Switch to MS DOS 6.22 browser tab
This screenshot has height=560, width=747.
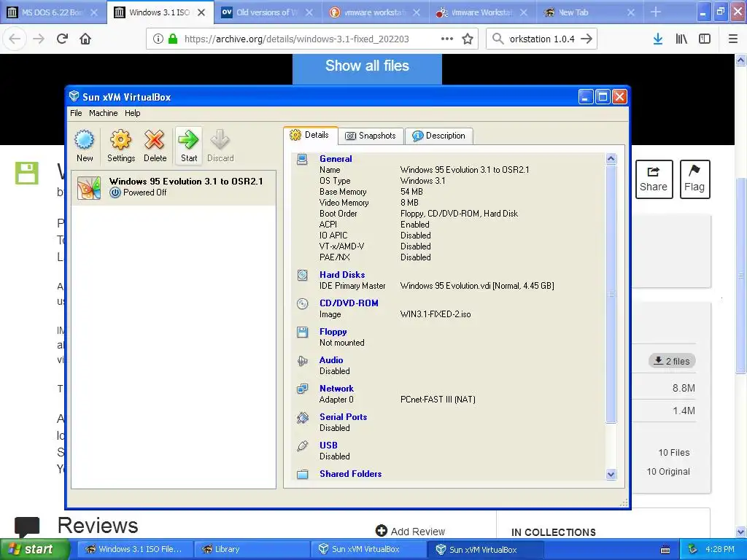[52, 12]
